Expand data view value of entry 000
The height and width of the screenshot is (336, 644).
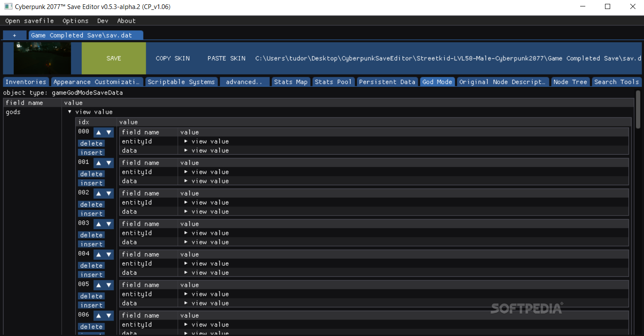(186, 150)
